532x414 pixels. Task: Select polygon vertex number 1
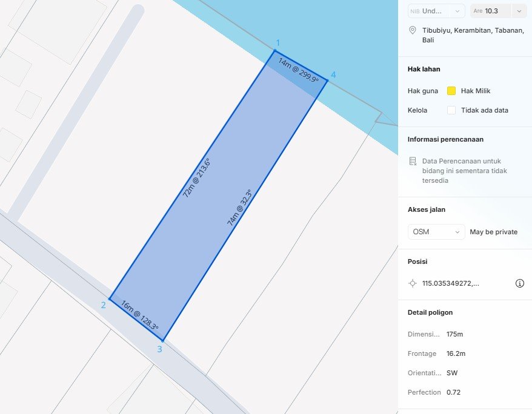[x=274, y=51]
